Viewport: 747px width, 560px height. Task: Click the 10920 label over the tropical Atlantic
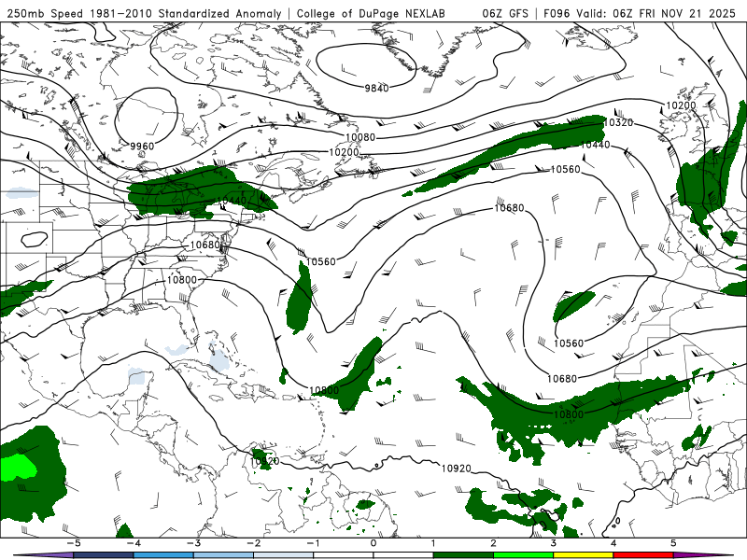point(456,469)
